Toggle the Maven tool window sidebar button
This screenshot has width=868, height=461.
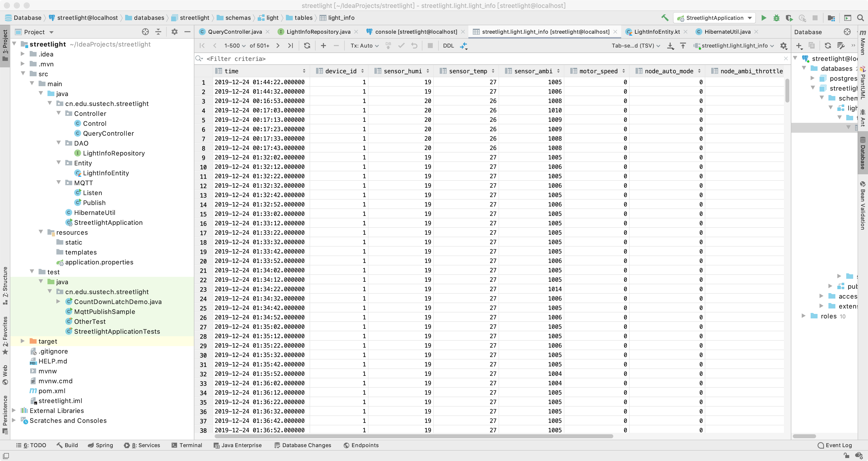[863, 43]
